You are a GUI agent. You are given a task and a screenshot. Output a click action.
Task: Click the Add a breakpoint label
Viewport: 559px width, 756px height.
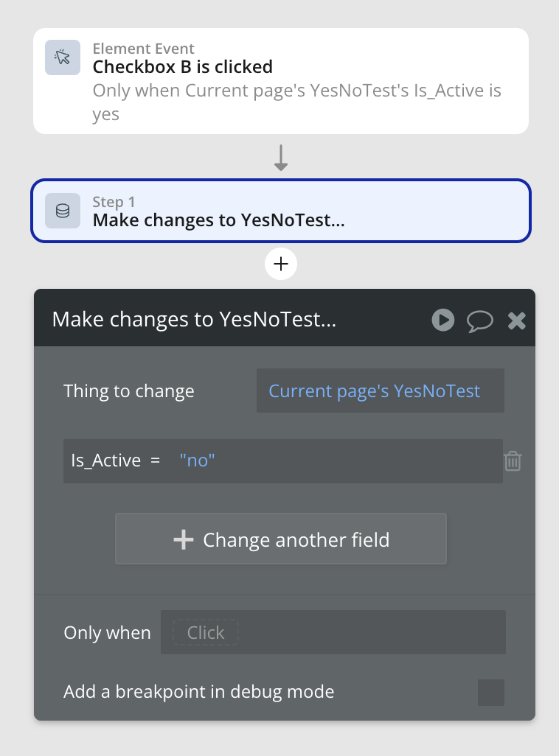[198, 692]
